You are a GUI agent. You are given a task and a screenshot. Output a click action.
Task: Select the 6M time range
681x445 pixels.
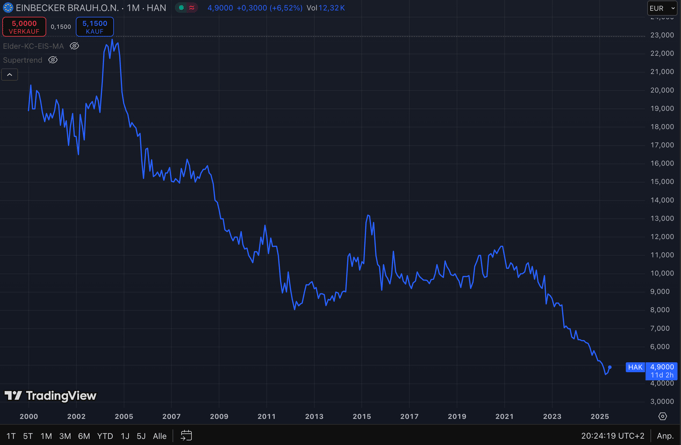click(84, 436)
